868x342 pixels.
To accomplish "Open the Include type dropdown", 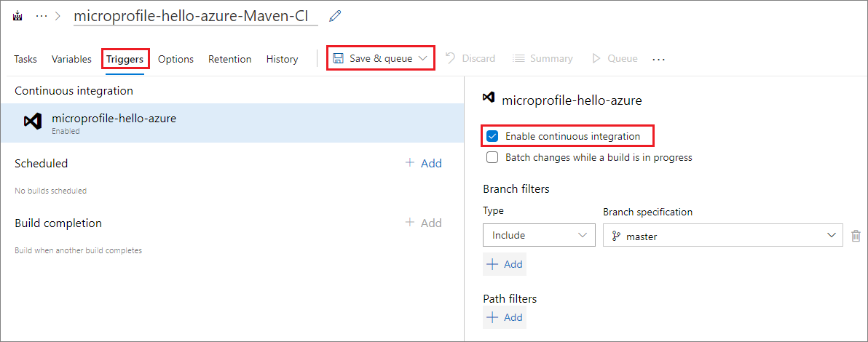I will (x=539, y=235).
